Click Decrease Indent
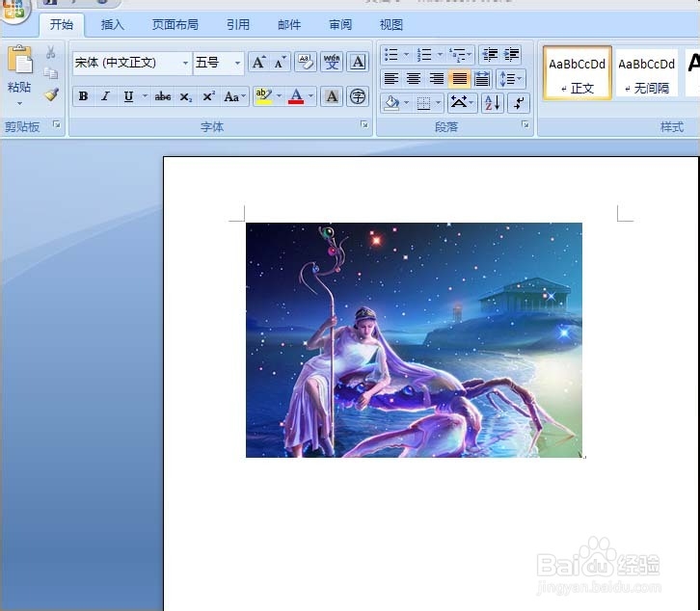This screenshot has width=700, height=611. 490,55
